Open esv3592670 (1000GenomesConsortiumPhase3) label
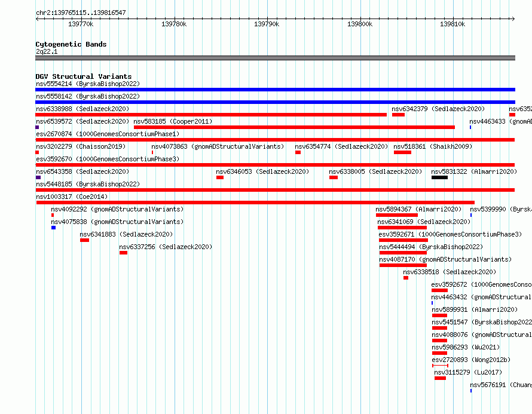 108,159
